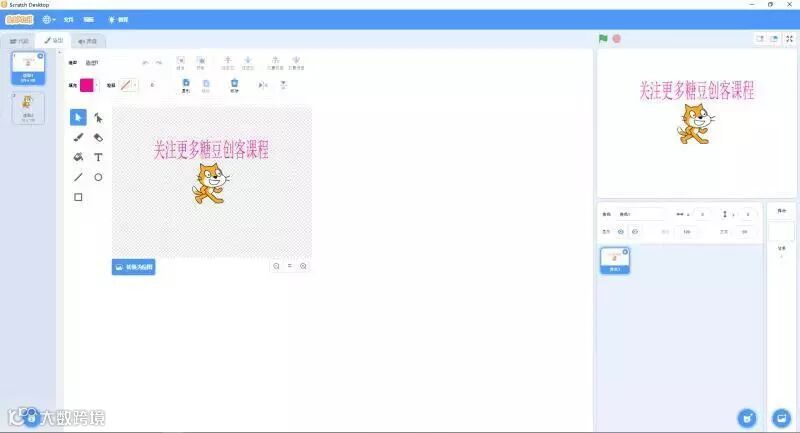Zoom out the paint canvas
Image resolution: width=800 pixels, height=433 pixels.
(276, 266)
